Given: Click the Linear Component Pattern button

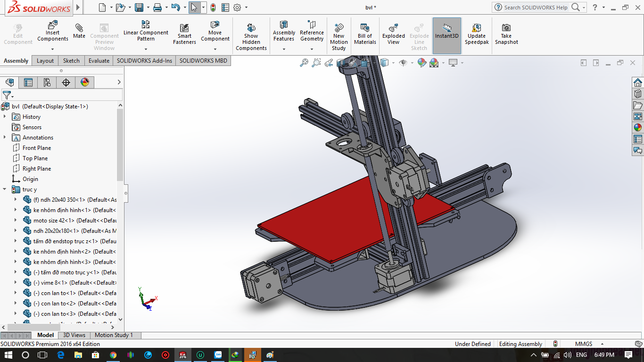Looking at the screenshot, I should click(x=146, y=31).
